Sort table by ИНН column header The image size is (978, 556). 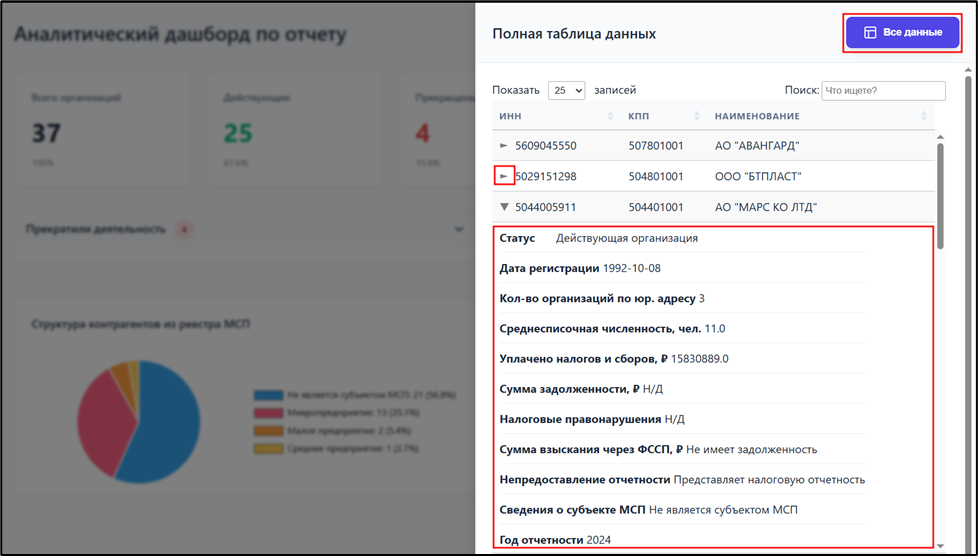555,117
